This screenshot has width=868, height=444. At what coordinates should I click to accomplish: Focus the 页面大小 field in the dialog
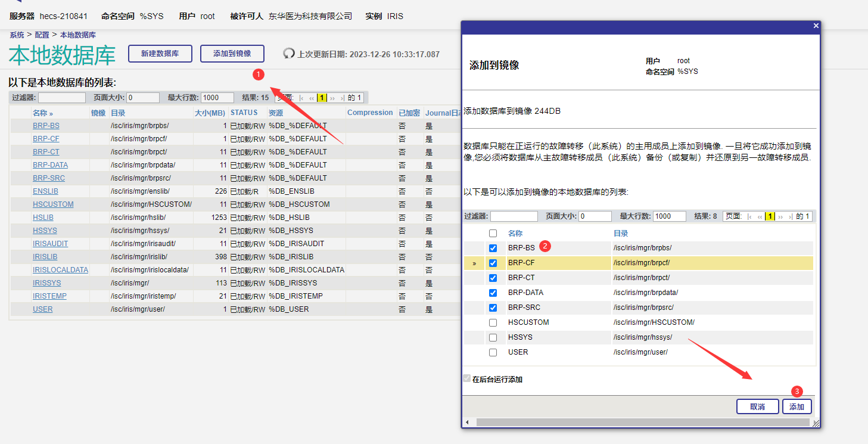[595, 216]
